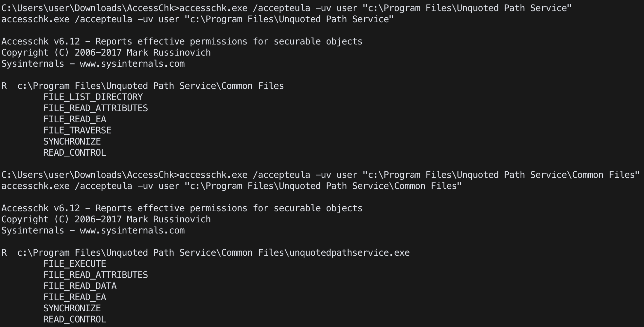Click the second Copyright Mark Russinovich line
Image resolution: width=644 pixels, height=327 pixels.
click(106, 219)
